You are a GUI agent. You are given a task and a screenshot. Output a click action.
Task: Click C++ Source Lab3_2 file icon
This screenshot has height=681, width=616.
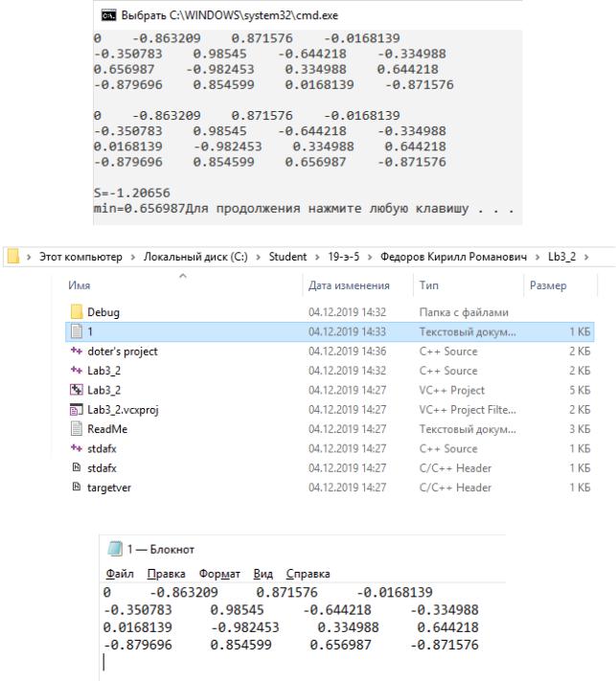tap(76, 370)
